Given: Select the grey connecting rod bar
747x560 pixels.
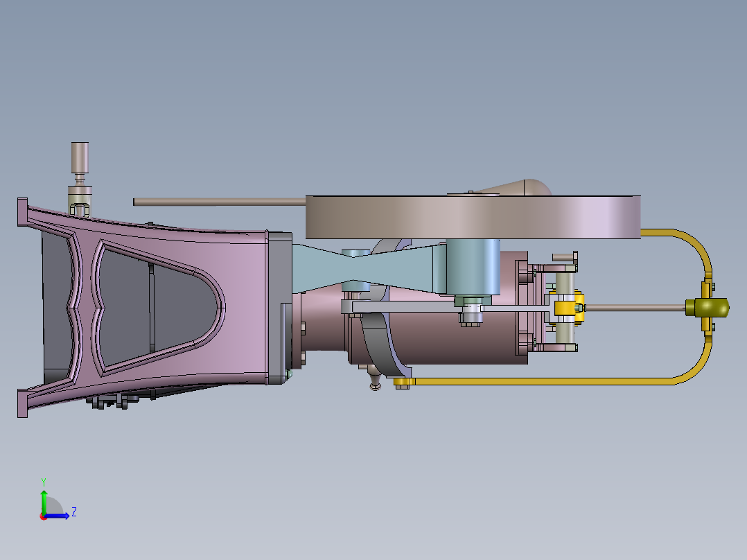Looking at the screenshot, I should (403, 308).
